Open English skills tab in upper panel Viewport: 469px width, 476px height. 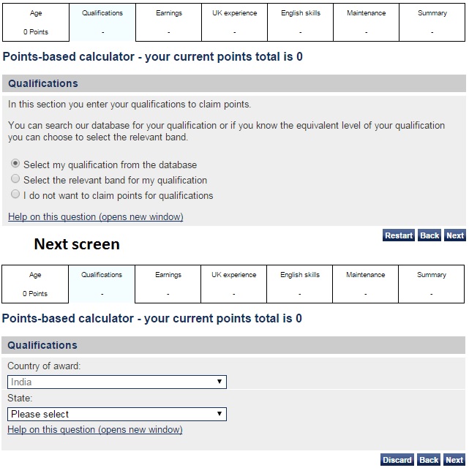301,23
